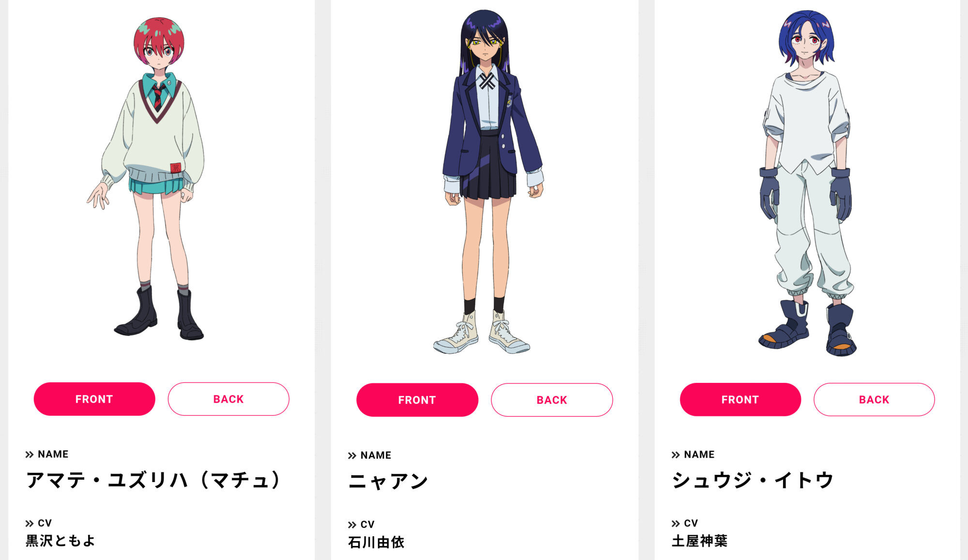Screen dimensions: 968x560
Task: Click the chevron icon beside first NAME label
Action: point(30,454)
